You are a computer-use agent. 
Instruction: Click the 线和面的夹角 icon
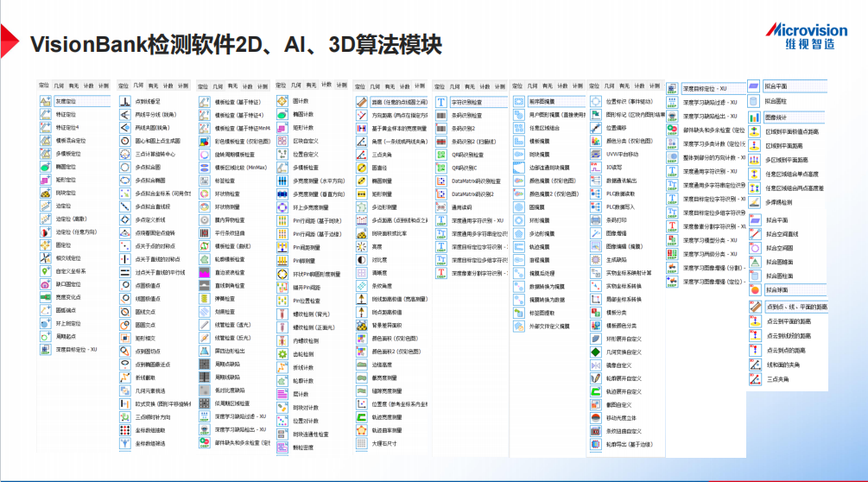[x=755, y=365]
